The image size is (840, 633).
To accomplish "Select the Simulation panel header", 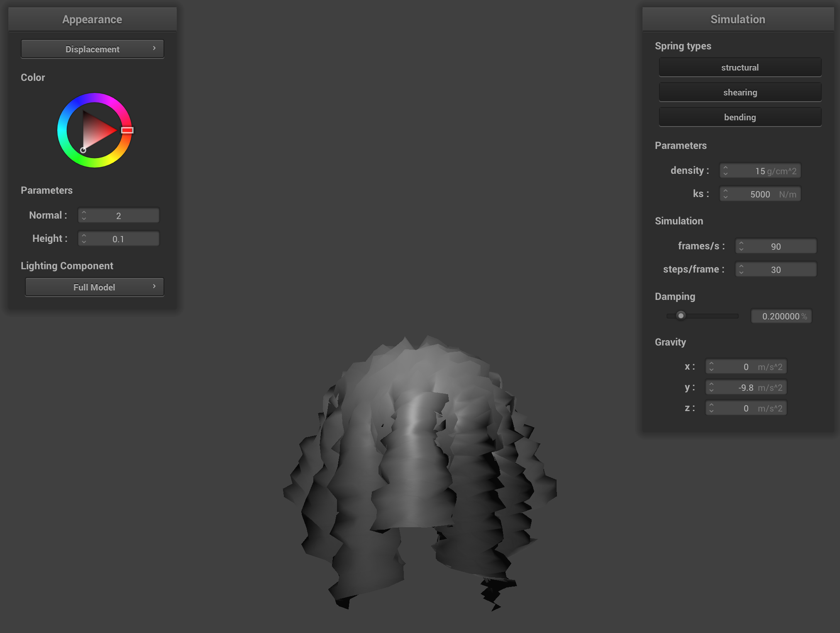I will pyautogui.click(x=738, y=19).
